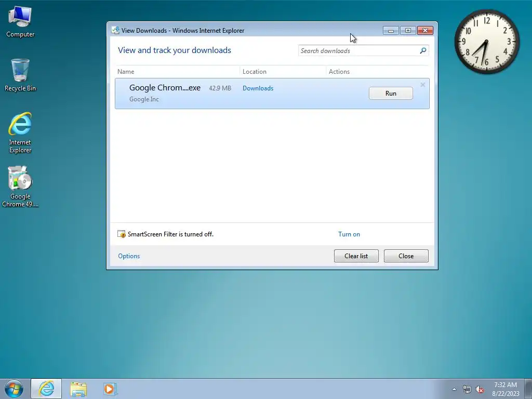Turn on SmartScreen Filter
Screen dimensions: 532x399
click(x=349, y=234)
